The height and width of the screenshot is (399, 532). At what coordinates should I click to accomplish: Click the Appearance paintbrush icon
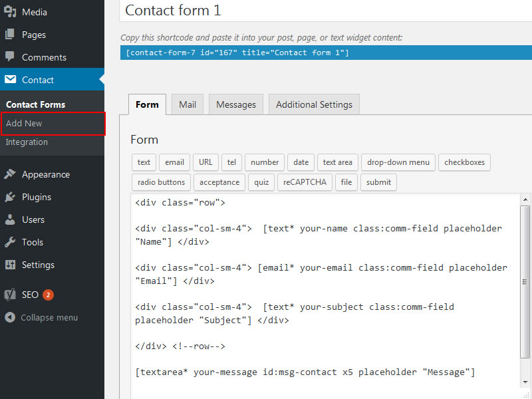tap(10, 174)
